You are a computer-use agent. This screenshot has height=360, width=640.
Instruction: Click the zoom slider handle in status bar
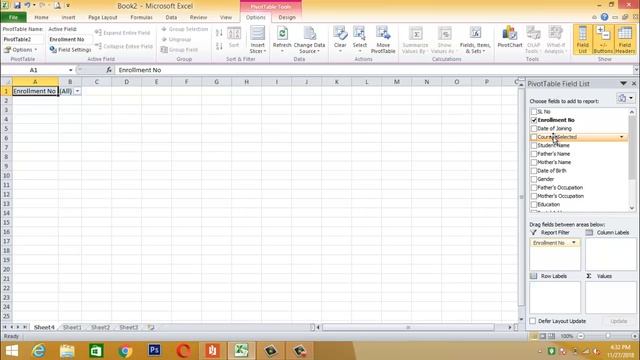[x=608, y=336]
